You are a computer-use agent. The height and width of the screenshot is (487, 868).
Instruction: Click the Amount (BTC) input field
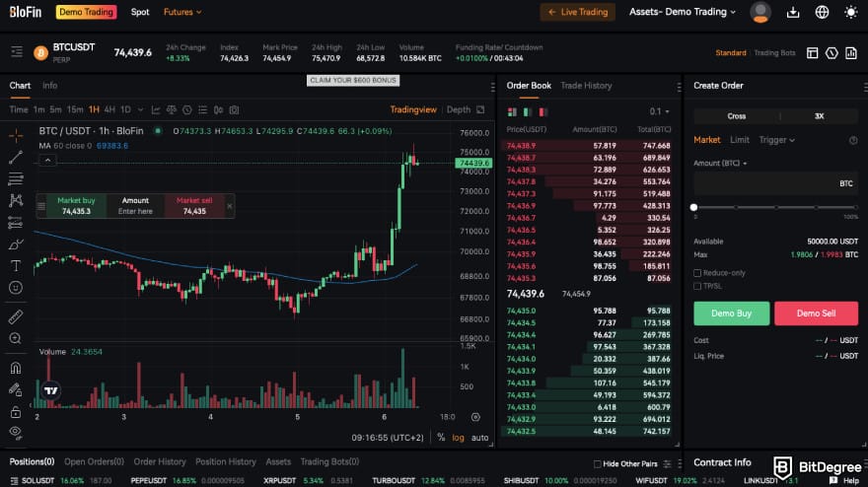pyautogui.click(x=764, y=183)
